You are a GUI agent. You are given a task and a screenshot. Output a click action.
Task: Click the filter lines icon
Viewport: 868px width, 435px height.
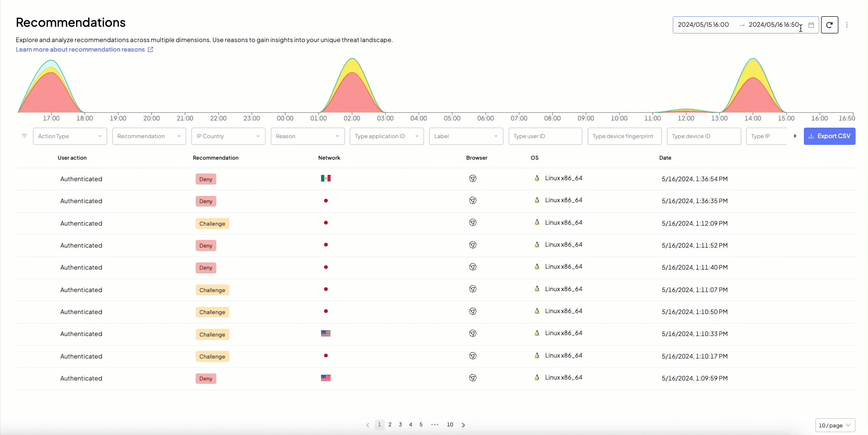tap(24, 136)
